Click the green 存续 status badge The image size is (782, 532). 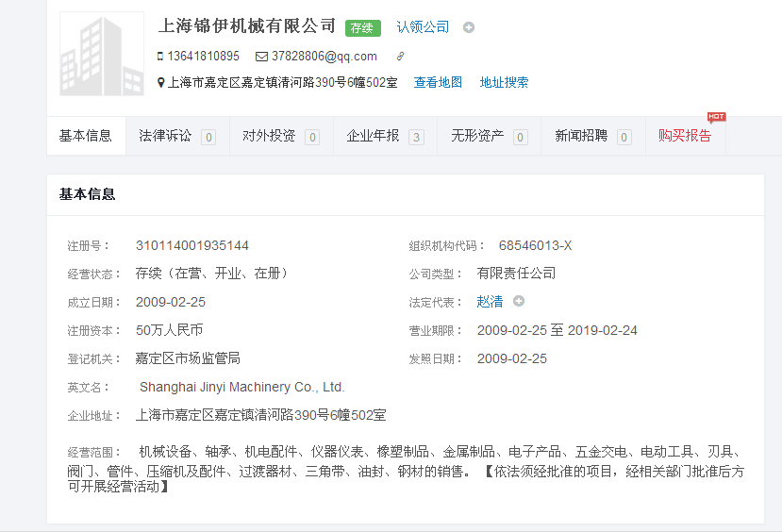click(x=363, y=28)
